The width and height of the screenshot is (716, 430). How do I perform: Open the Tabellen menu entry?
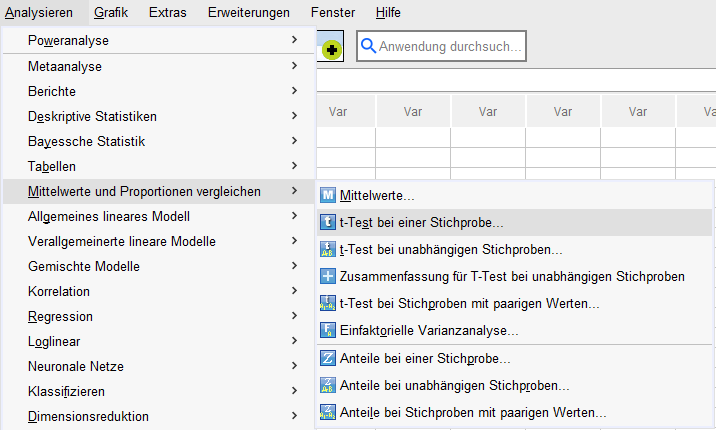coord(158,166)
